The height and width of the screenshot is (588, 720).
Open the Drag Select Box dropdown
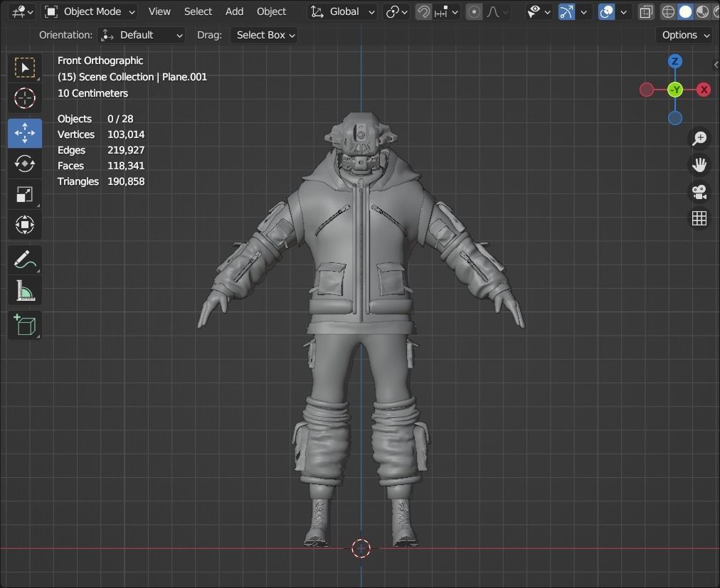coord(264,36)
